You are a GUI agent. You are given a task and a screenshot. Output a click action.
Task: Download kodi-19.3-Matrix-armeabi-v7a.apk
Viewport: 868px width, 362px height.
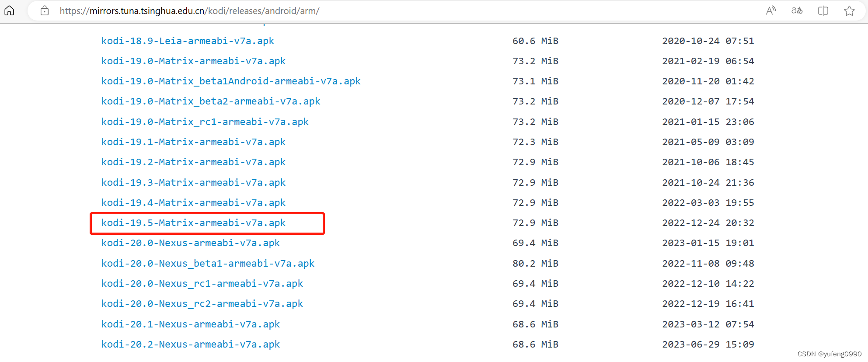[x=193, y=182]
